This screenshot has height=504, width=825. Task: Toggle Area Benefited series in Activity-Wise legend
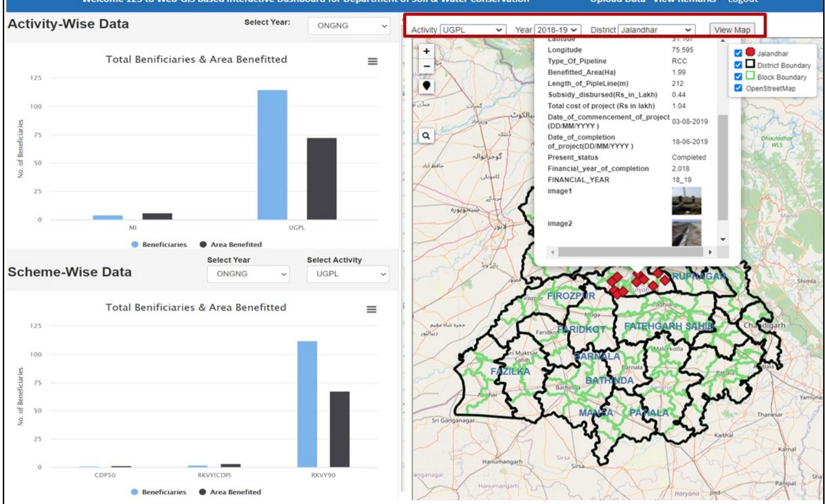click(231, 244)
